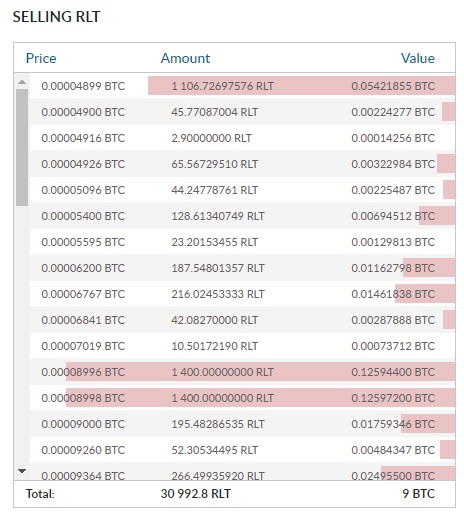The height and width of the screenshot is (515, 464).
Task: Choose the 187.54801357 RLT order
Action: (x=243, y=268)
